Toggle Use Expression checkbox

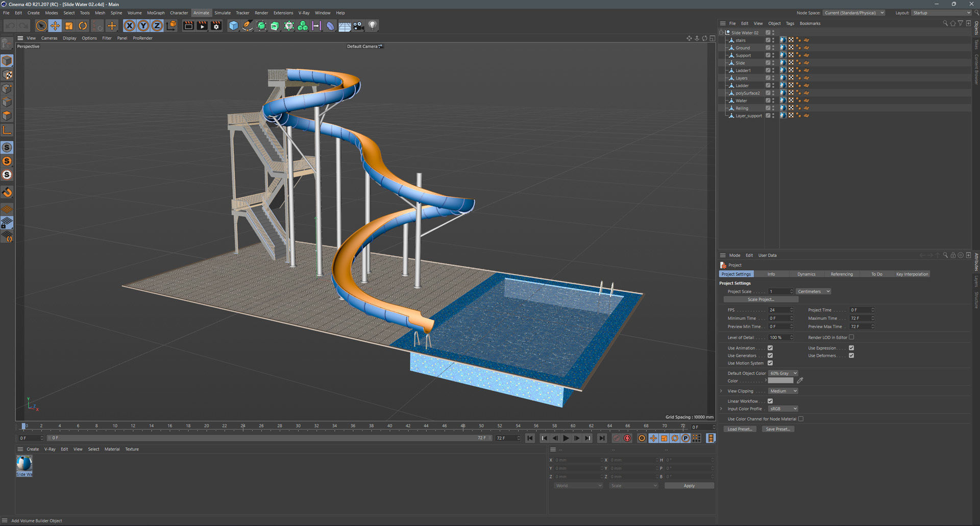click(x=851, y=348)
